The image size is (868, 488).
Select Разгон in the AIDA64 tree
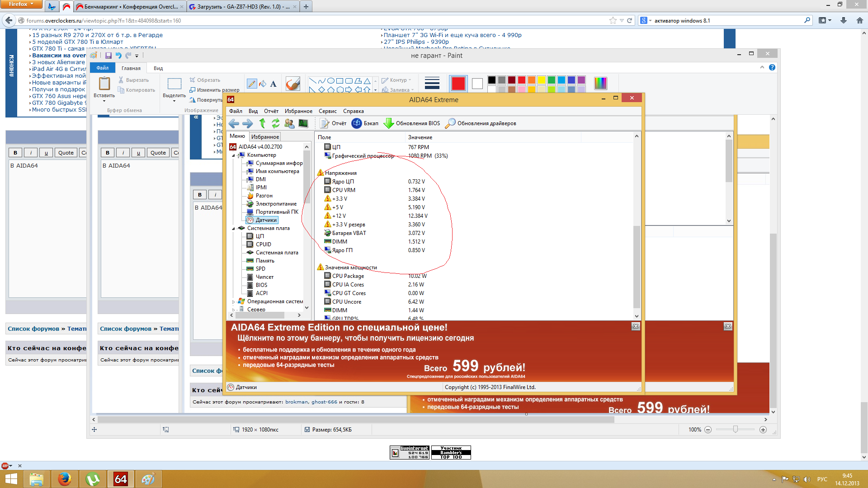264,196
